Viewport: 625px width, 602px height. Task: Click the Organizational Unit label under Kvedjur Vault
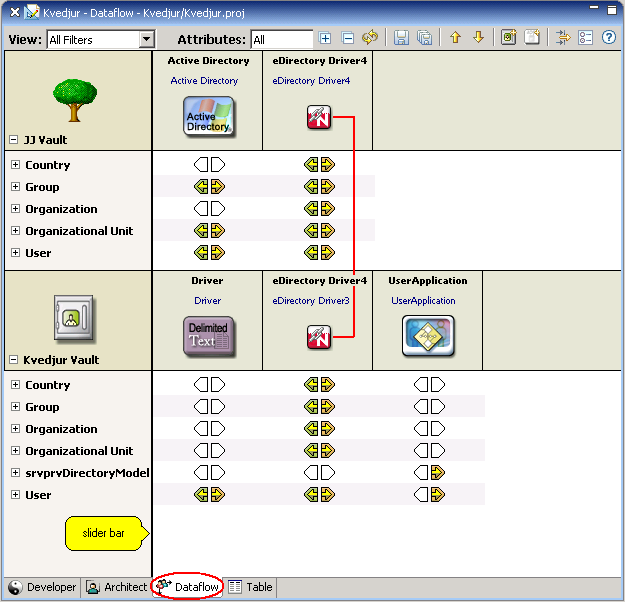click(79, 451)
